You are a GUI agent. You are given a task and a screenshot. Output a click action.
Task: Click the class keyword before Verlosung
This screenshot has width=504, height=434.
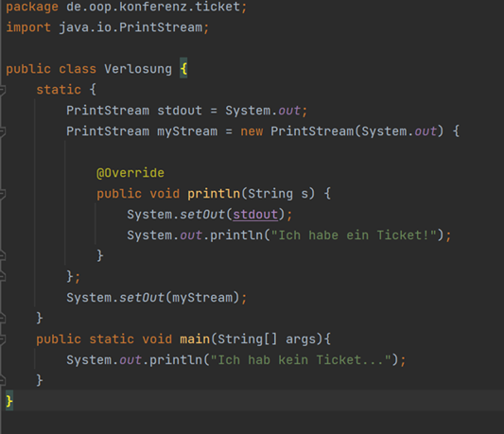(x=78, y=69)
